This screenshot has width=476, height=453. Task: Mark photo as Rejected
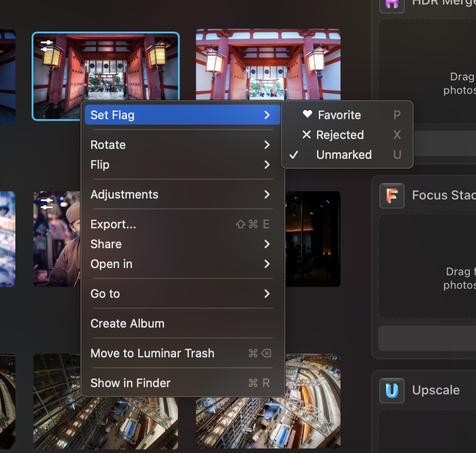(x=347, y=135)
